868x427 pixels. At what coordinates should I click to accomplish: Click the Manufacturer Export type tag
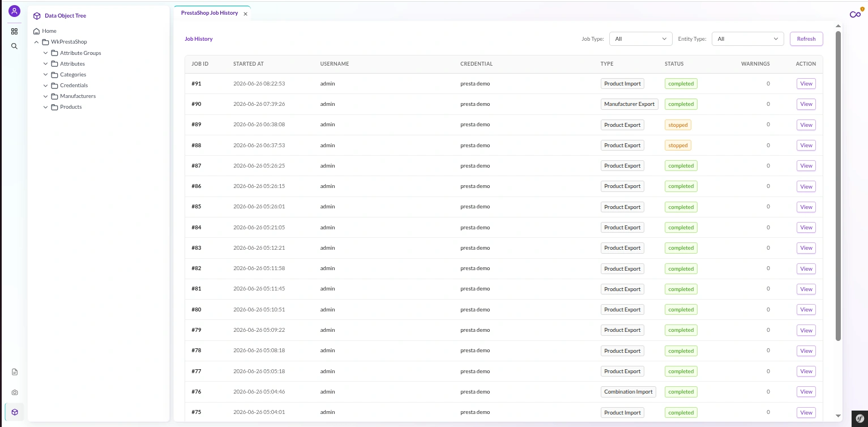point(629,104)
